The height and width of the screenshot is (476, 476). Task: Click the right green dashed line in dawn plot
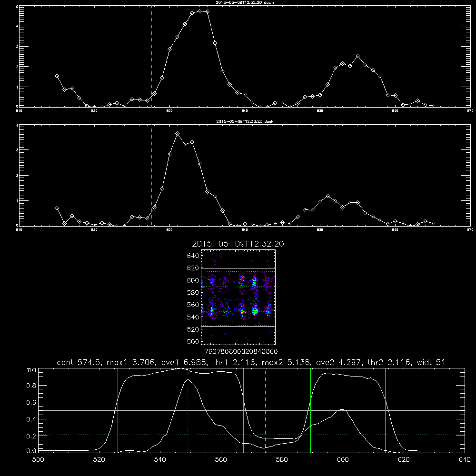tap(263, 56)
